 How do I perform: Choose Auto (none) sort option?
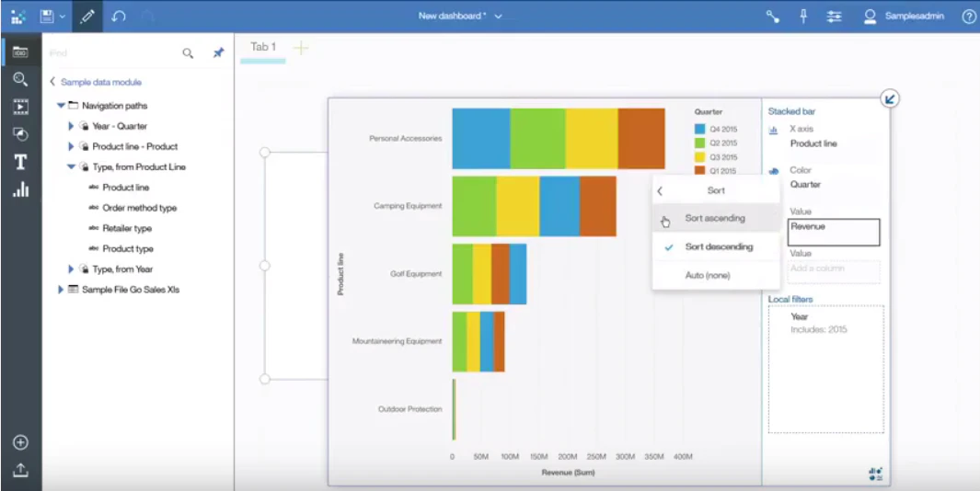coord(716,276)
